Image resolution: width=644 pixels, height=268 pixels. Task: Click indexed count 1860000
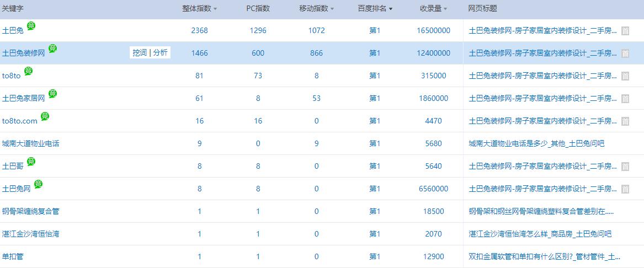point(434,99)
